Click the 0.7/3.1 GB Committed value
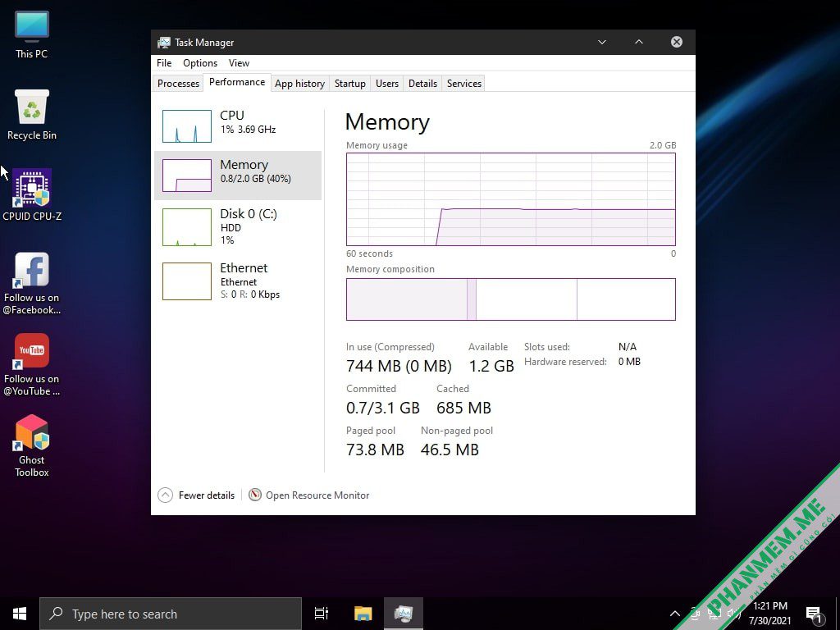This screenshot has width=840, height=630. coord(382,408)
